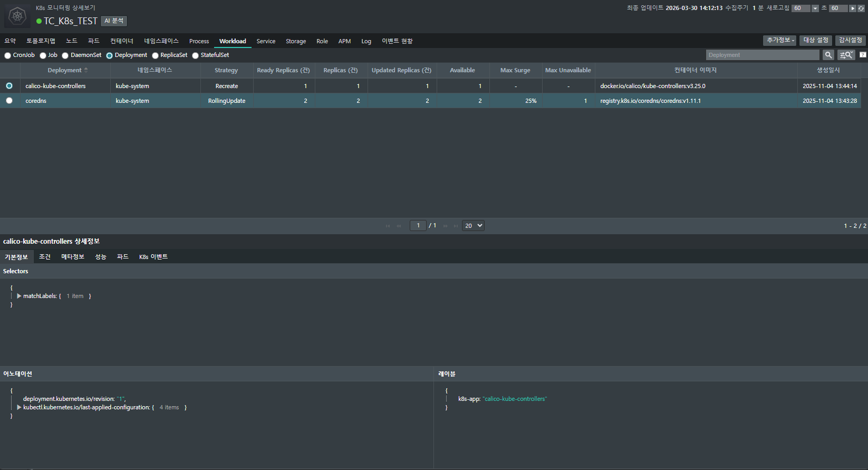Click the search magnifier icon

[x=828, y=55]
